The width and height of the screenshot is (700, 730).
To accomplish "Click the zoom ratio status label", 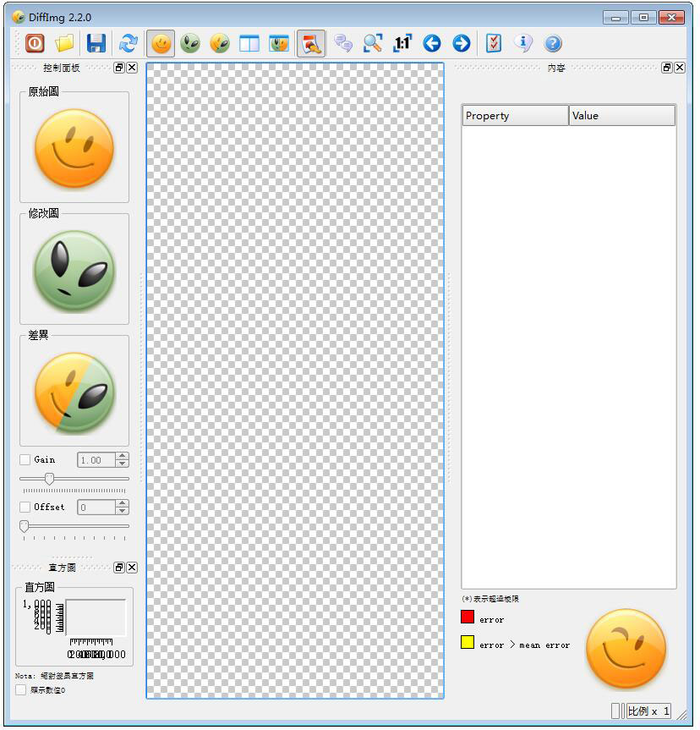I will pyautogui.click(x=648, y=711).
